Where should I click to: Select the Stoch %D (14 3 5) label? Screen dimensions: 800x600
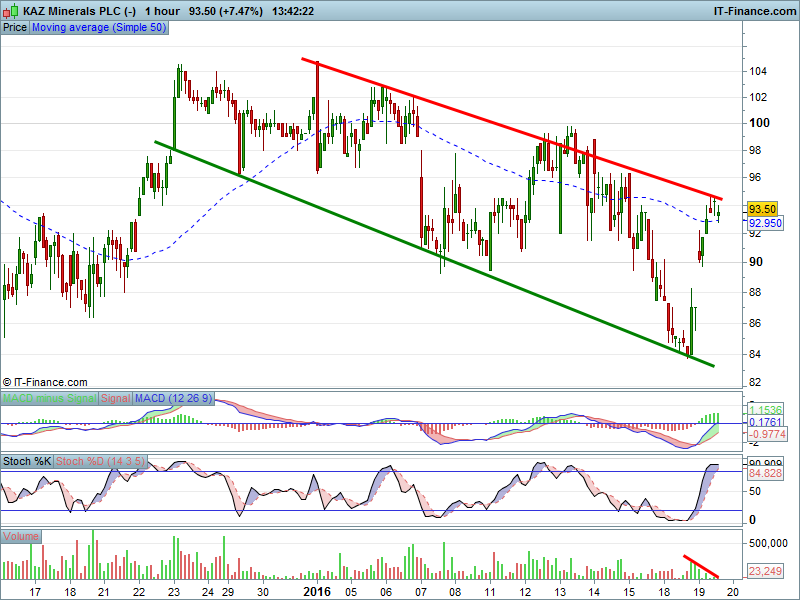[x=100, y=461]
